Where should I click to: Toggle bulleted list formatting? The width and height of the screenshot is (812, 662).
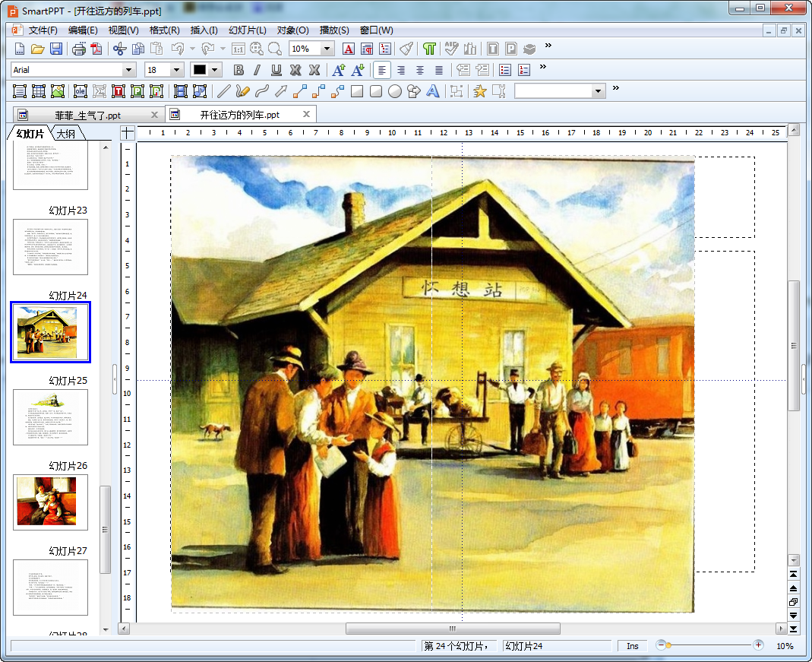tap(505, 70)
